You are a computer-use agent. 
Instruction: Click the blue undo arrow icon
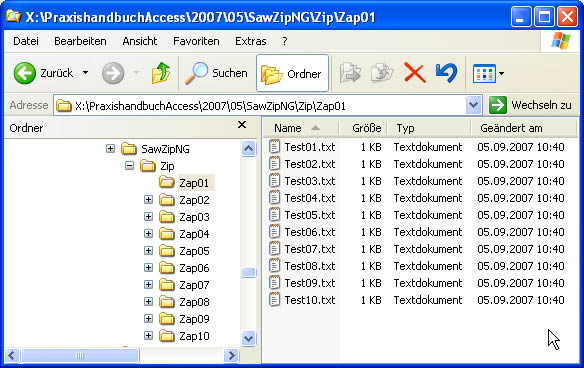pos(446,73)
